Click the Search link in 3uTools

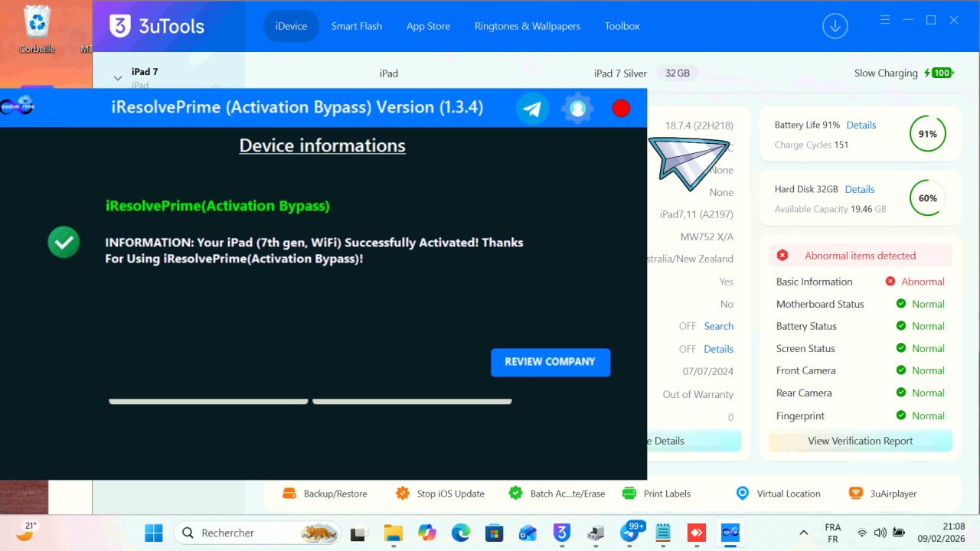(x=719, y=326)
